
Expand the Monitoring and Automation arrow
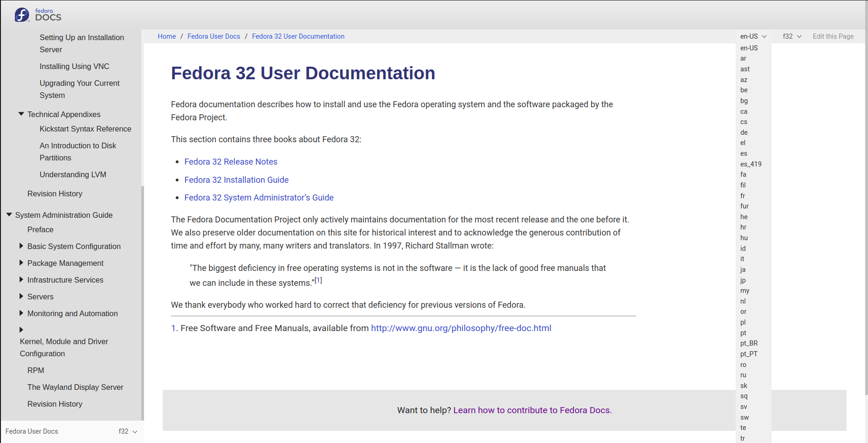tap(21, 313)
